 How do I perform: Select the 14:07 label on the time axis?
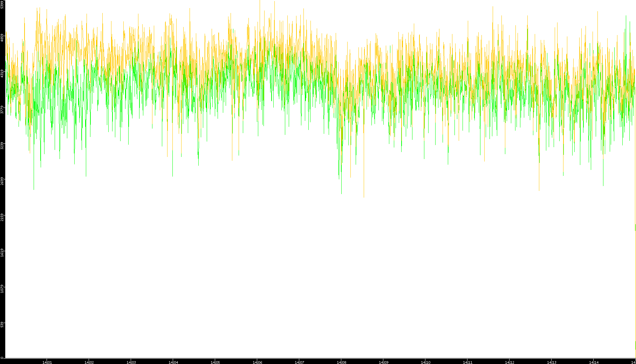point(300,362)
